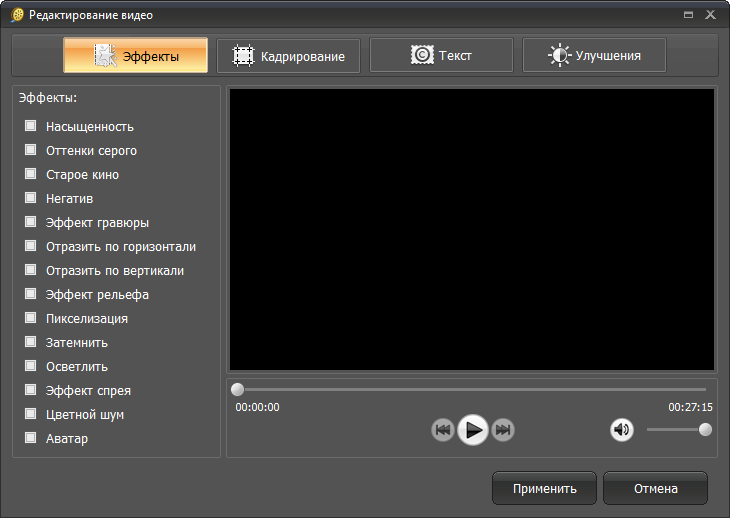Maximize the Редактирование видео window
730x518 pixels.
(688, 15)
